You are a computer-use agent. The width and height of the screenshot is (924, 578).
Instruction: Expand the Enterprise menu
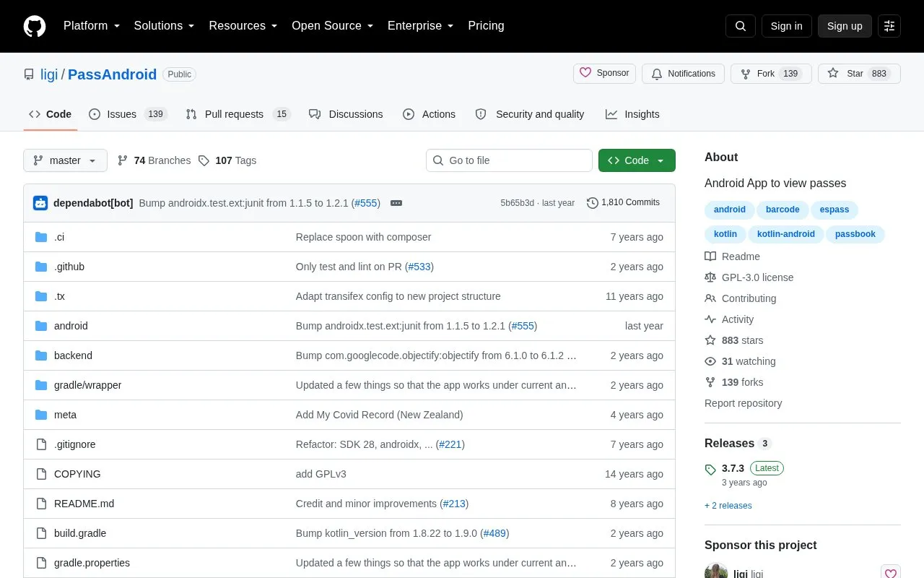421,26
